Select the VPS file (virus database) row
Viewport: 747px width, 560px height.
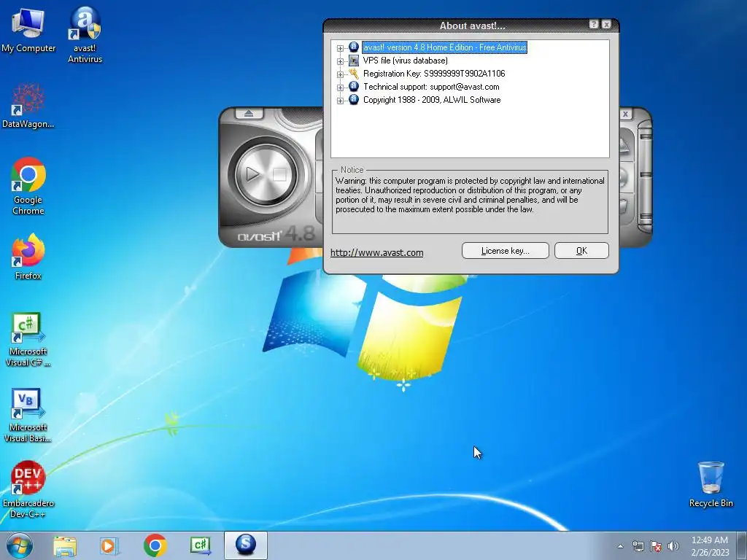(405, 61)
